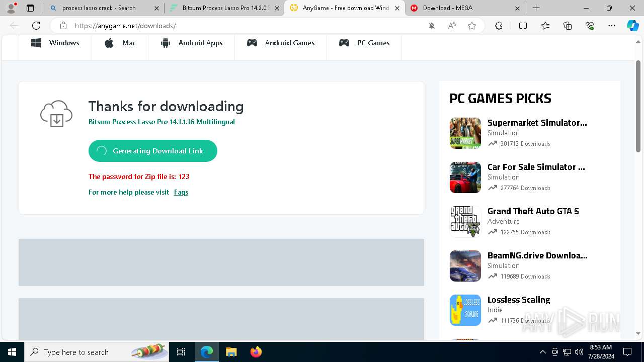Open Car For Sale Simulator link
The height and width of the screenshot is (362, 644).
[x=536, y=167]
